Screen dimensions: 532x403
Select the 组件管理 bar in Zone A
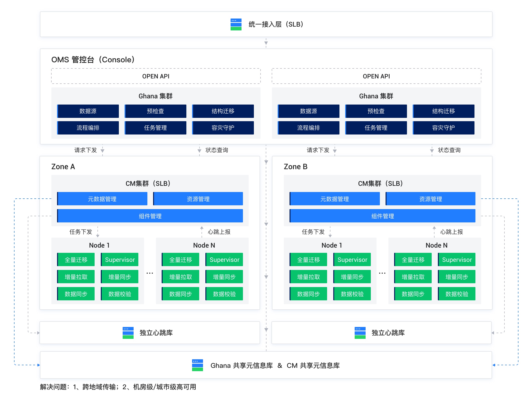click(x=150, y=216)
